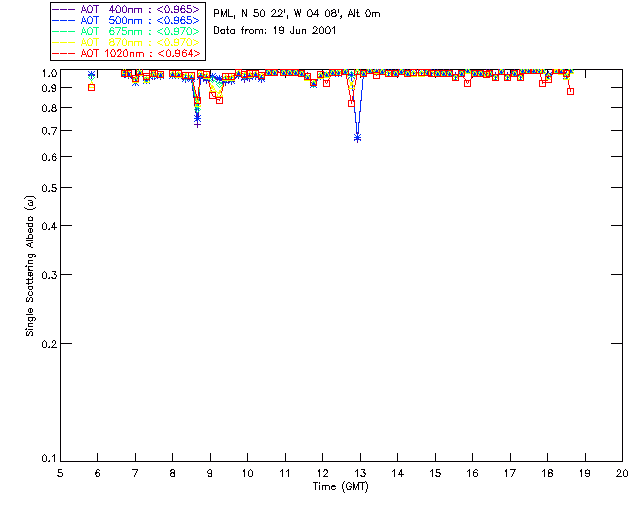Click the 'Data from: 19 Jun 2001' text
Image resolution: width=640 pixels, height=512 pixels.
point(275,31)
